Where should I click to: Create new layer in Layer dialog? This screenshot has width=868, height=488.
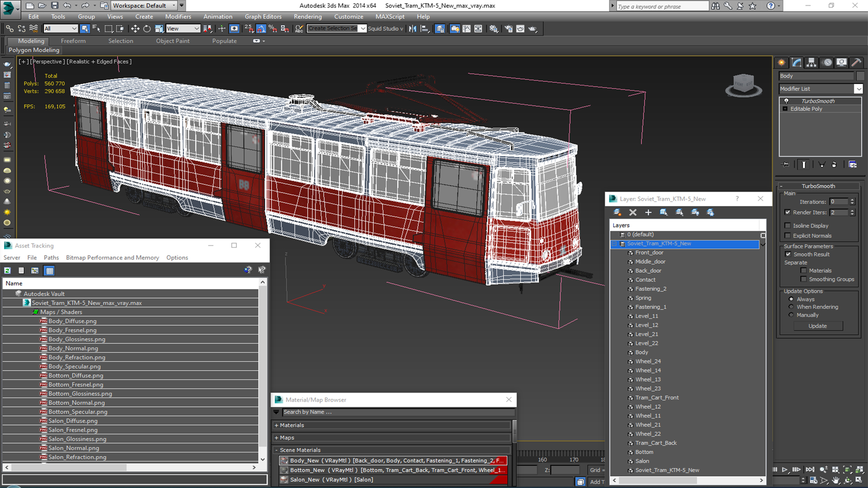617,212
